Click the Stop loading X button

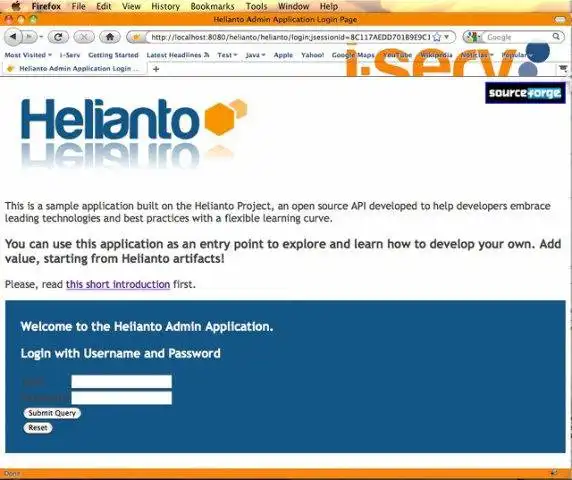click(x=84, y=37)
